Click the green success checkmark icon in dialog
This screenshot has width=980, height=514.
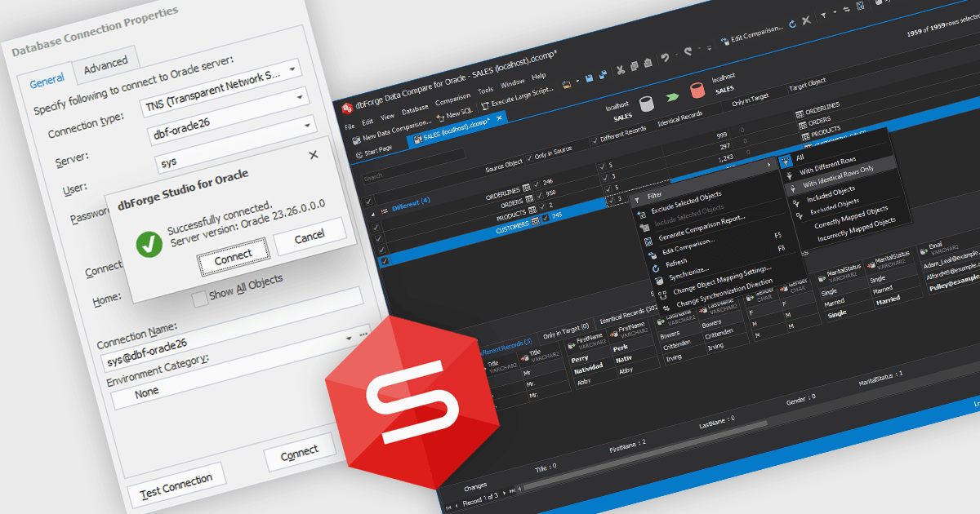click(148, 244)
